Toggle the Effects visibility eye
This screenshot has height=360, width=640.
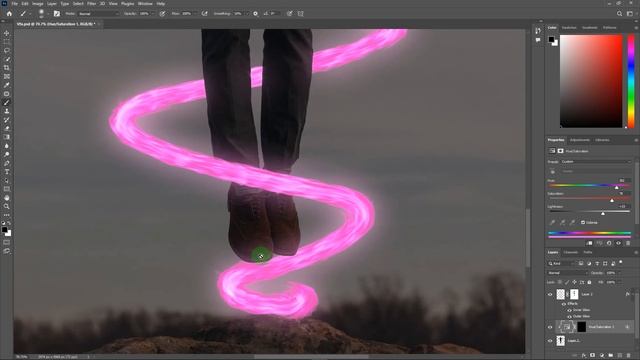(x=564, y=304)
